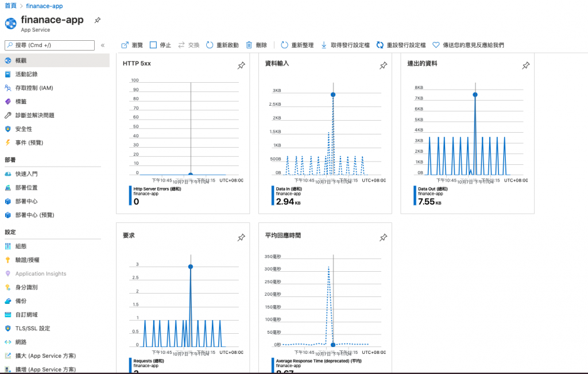This screenshot has height=374, width=588.
Task: Stop the app with 停止 button
Action: (160, 45)
